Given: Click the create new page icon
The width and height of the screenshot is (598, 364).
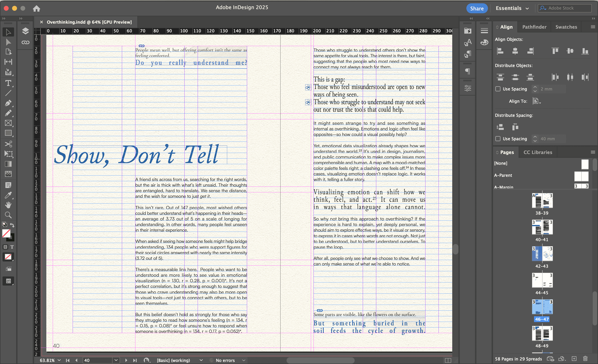Looking at the screenshot, I should (x=574, y=359).
